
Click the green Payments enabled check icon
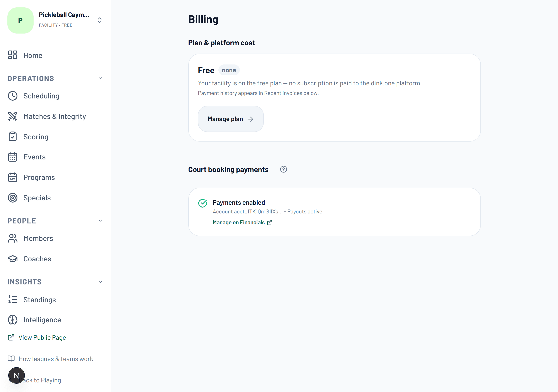(202, 203)
